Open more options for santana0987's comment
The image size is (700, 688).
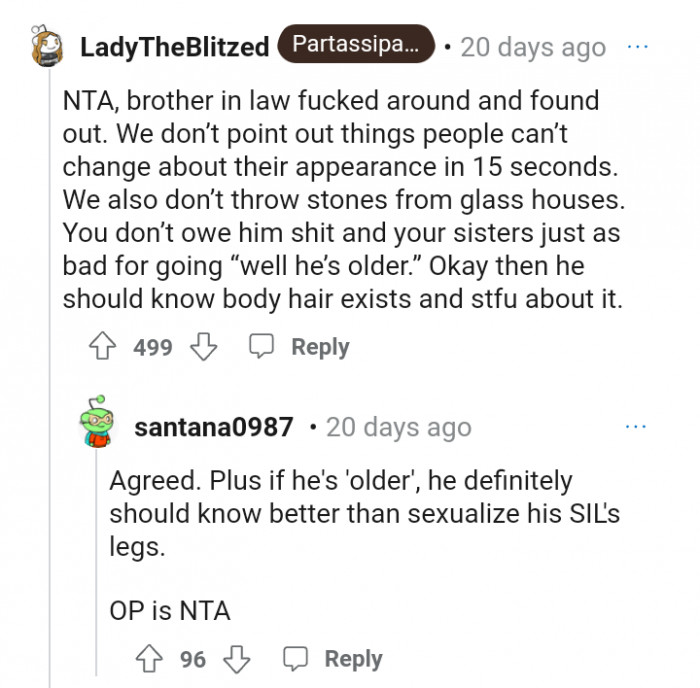coord(636,427)
